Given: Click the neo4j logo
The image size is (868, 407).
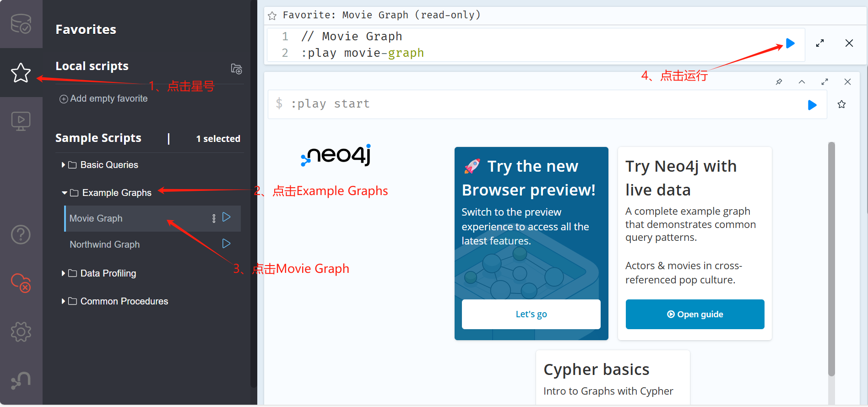Looking at the screenshot, I should pos(336,155).
